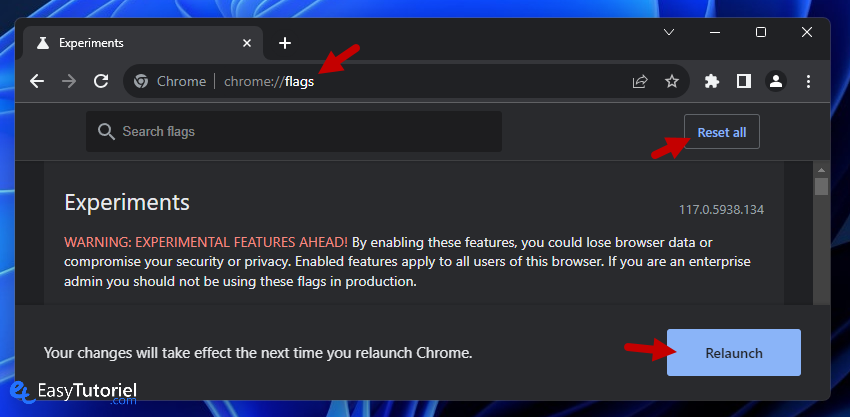Expand the tab search chevron
850x417 pixels.
(669, 33)
